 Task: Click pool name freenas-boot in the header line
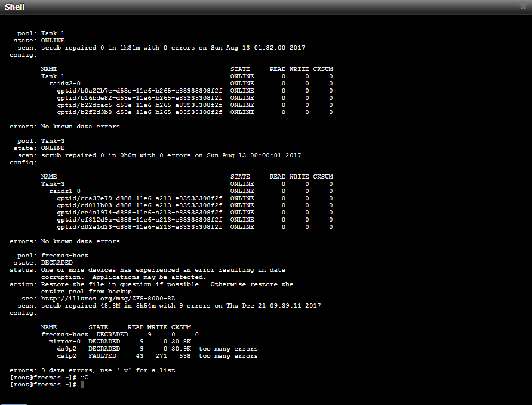tap(64, 256)
